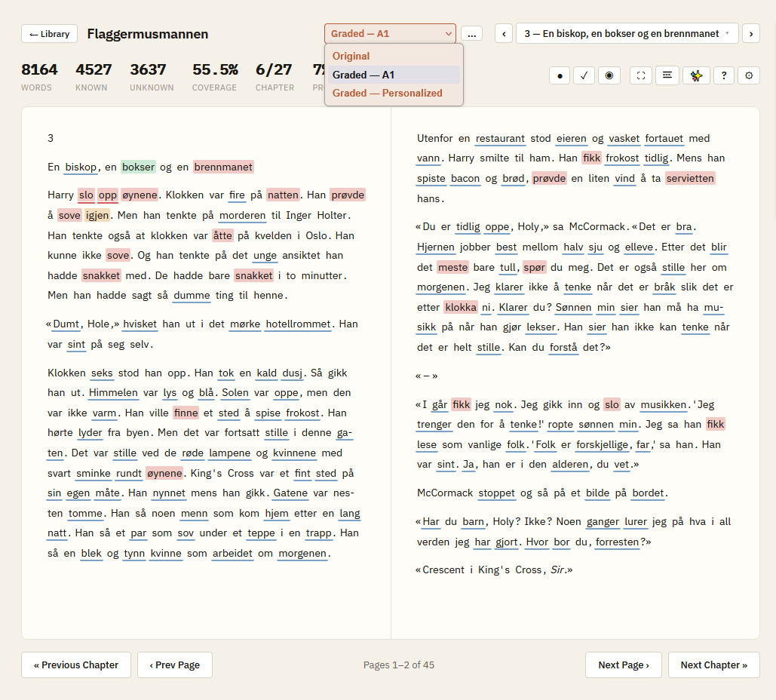This screenshot has width=776, height=700.
Task: Click the 3637 UNKNOWN statistic
Action: pos(152,77)
